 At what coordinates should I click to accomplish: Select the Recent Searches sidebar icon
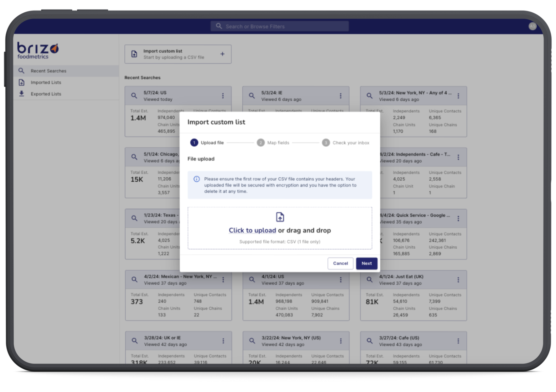(x=21, y=71)
